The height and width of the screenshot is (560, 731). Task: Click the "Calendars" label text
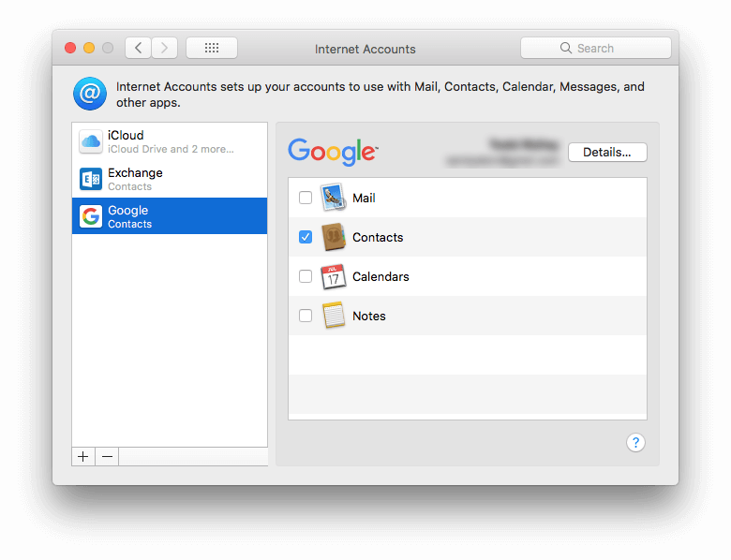point(380,277)
